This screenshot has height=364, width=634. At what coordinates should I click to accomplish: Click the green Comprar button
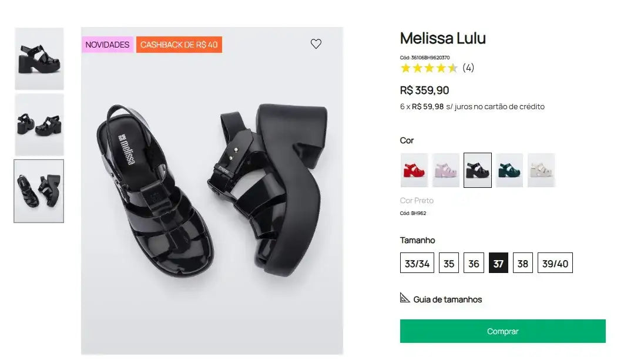pos(502,331)
